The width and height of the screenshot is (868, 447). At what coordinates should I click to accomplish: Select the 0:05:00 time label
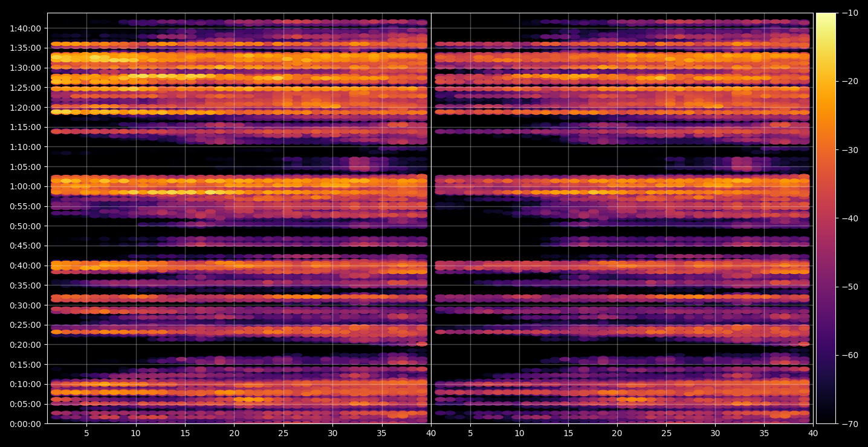tap(25, 404)
